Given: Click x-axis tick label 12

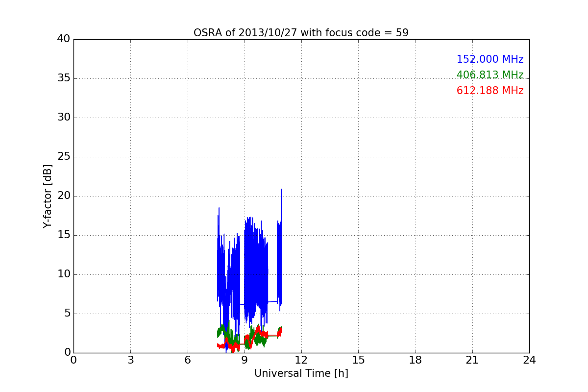Looking at the screenshot, I should [x=301, y=360].
